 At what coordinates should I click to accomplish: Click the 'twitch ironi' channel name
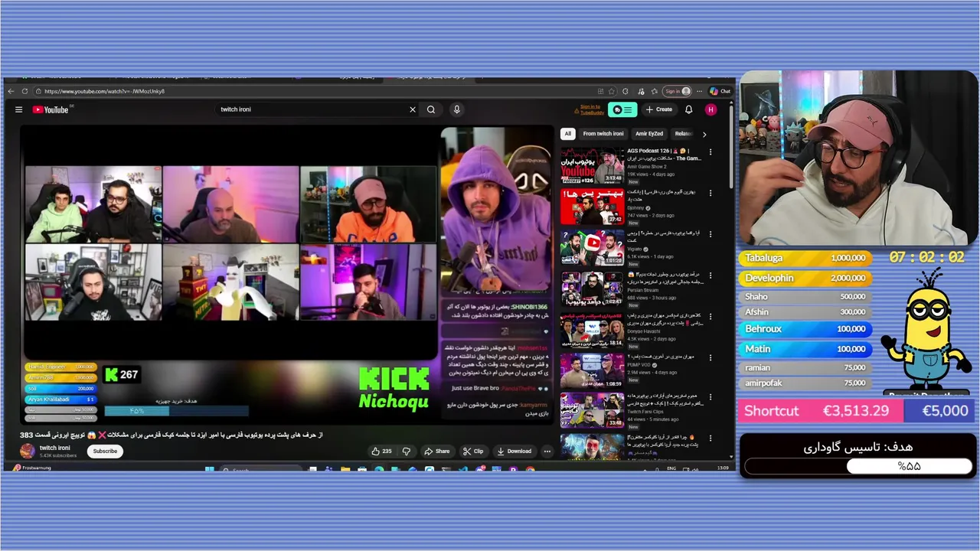pyautogui.click(x=55, y=448)
